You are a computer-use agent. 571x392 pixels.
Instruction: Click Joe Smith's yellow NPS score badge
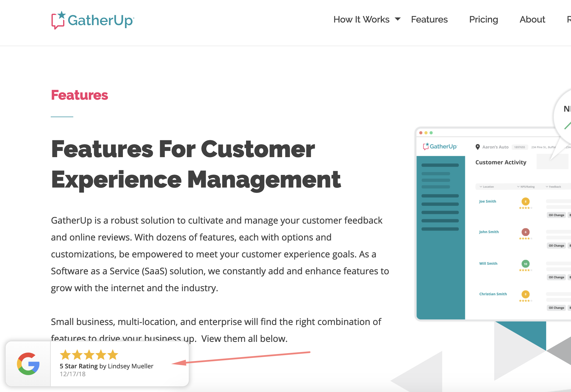tap(526, 202)
